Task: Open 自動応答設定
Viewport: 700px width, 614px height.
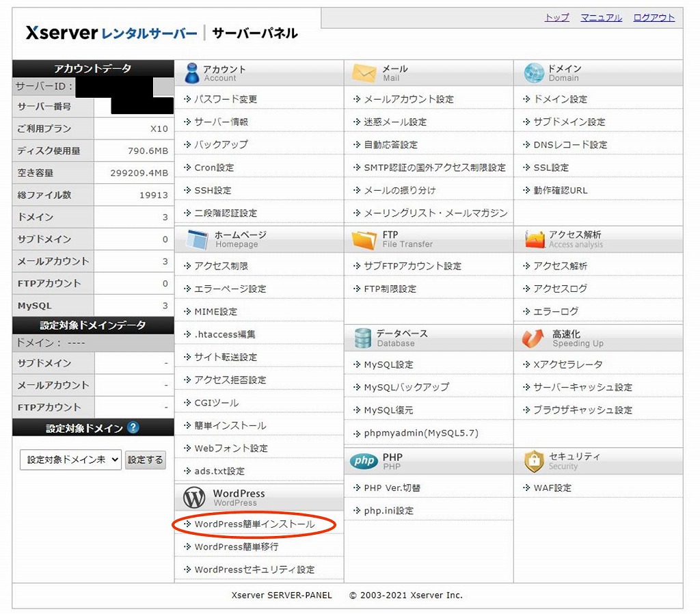Action: point(390,145)
